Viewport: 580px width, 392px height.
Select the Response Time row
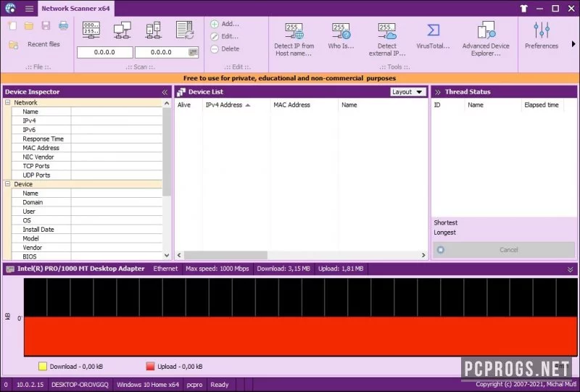(87, 138)
